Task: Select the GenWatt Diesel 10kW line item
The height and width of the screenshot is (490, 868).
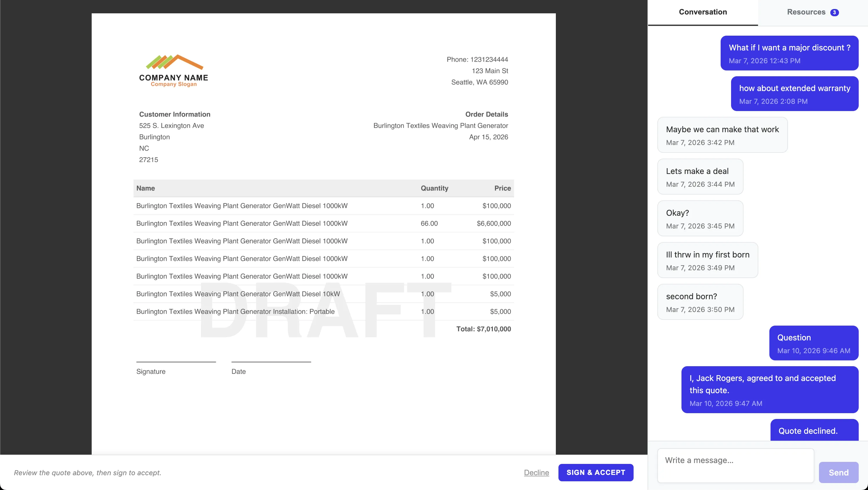Action: click(x=238, y=294)
